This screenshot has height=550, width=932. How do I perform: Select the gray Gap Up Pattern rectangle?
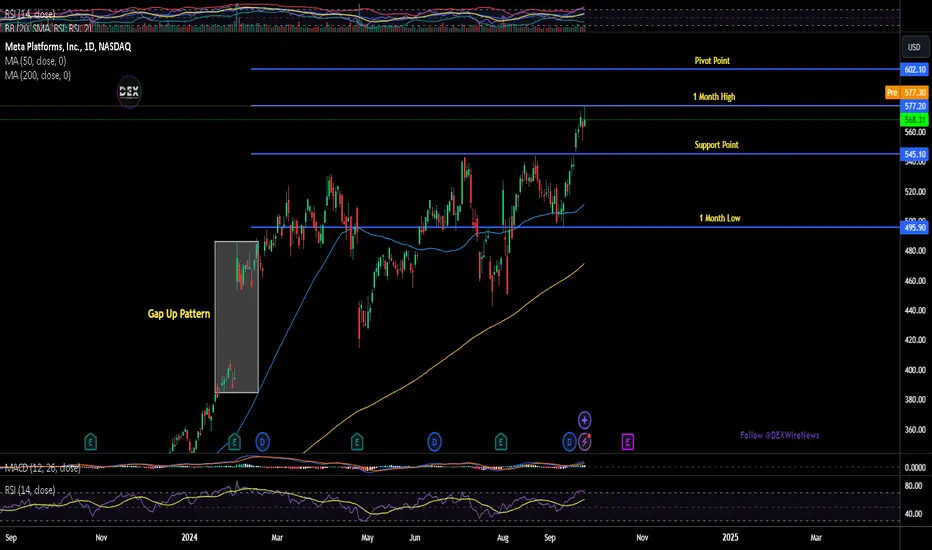click(x=237, y=317)
